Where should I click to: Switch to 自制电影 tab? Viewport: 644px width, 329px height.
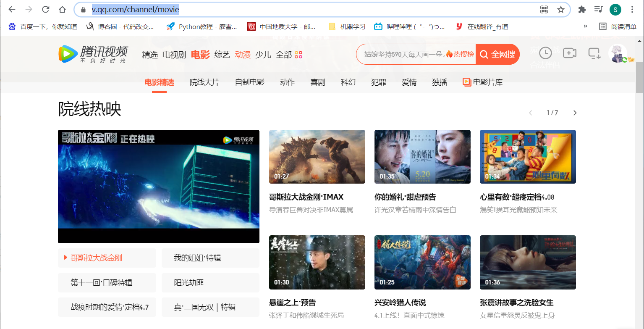(x=250, y=82)
